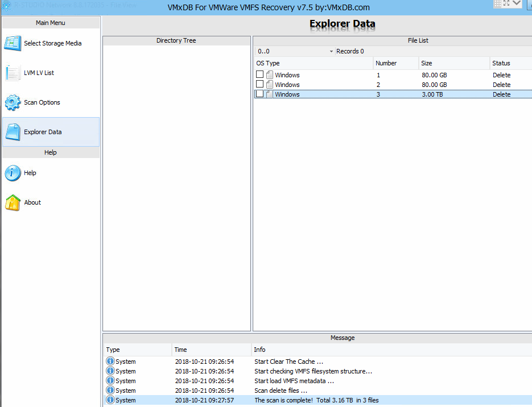Select 'Start Clear The Cache ...' message
The image size is (532, 407).
coord(288,362)
